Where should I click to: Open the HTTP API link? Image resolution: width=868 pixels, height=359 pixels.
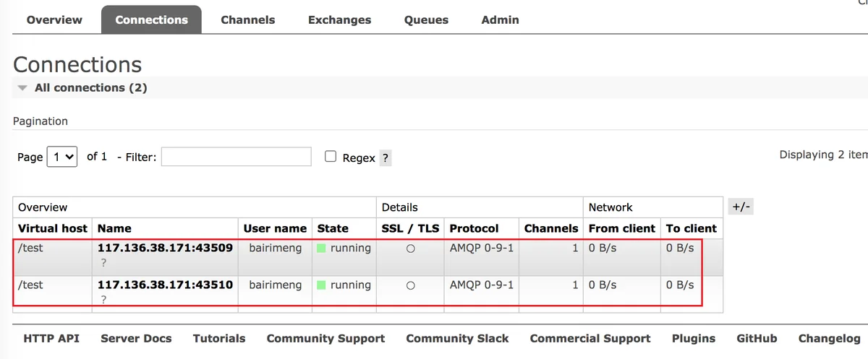tap(51, 338)
